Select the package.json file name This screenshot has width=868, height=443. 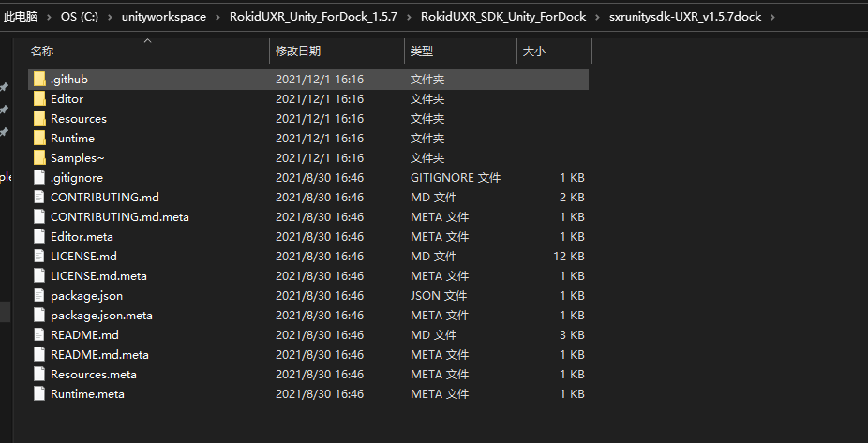(86, 295)
